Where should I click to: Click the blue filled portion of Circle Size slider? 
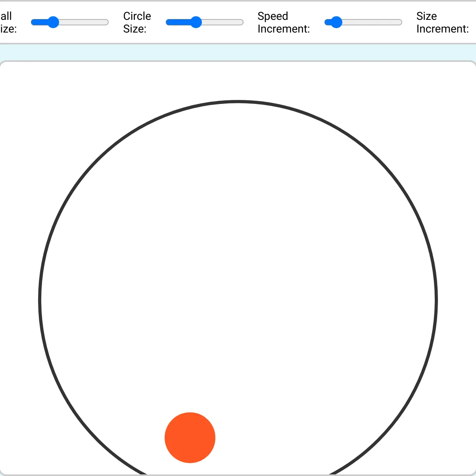[178, 22]
